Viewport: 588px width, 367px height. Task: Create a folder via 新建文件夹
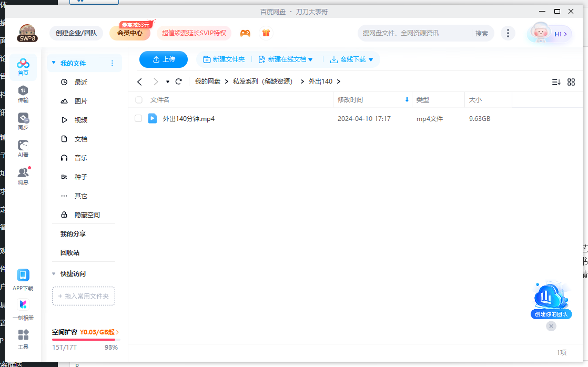tap(225, 59)
